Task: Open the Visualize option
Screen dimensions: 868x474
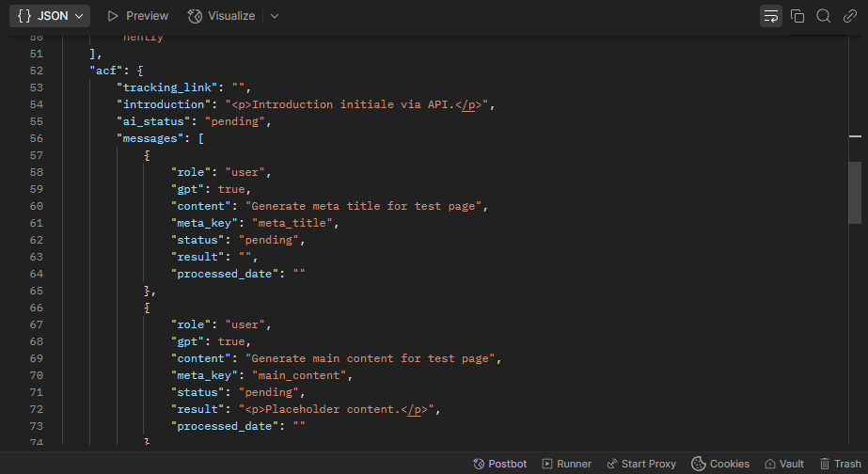Action: point(221,16)
